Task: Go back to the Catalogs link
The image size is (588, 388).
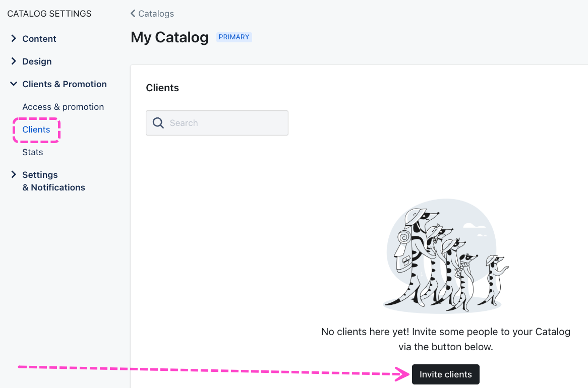Action: tap(156, 14)
